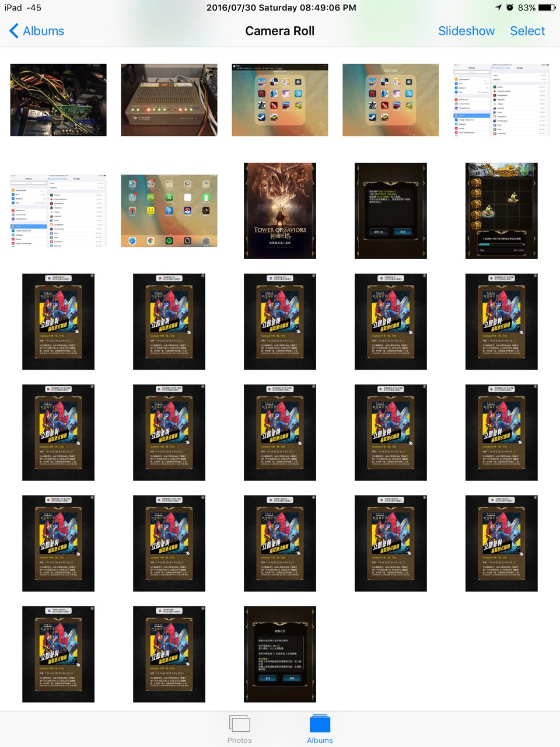The width and height of the screenshot is (560, 747).
Task: Open Settings screenshot beside the home screen screenshot
Action: (x=58, y=211)
